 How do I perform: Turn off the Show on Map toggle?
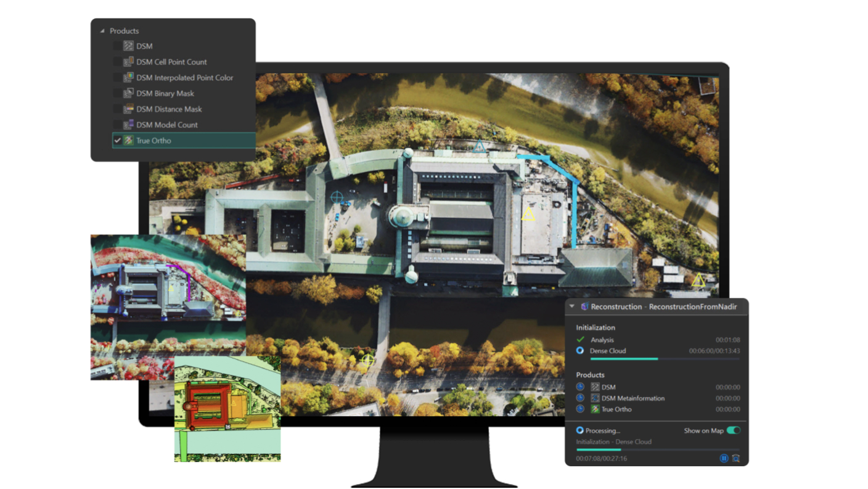[x=733, y=430]
